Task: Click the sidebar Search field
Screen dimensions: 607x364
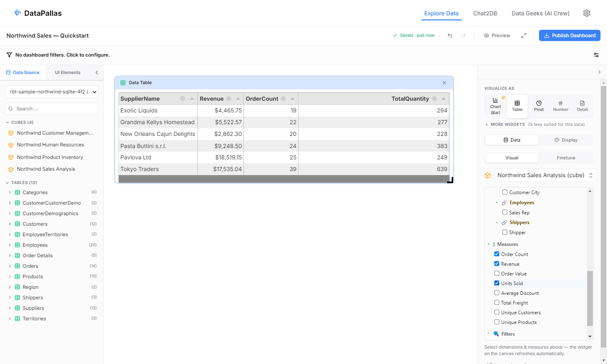Action: pyautogui.click(x=51, y=109)
